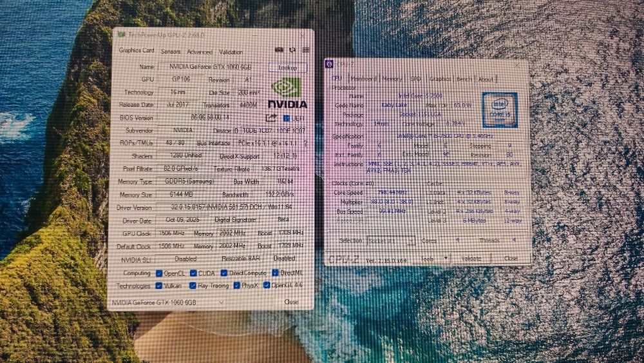Click the Jul 2017 Release Date value

178,104
